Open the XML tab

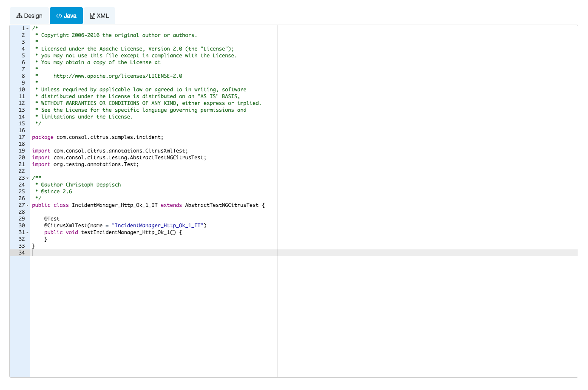(99, 16)
